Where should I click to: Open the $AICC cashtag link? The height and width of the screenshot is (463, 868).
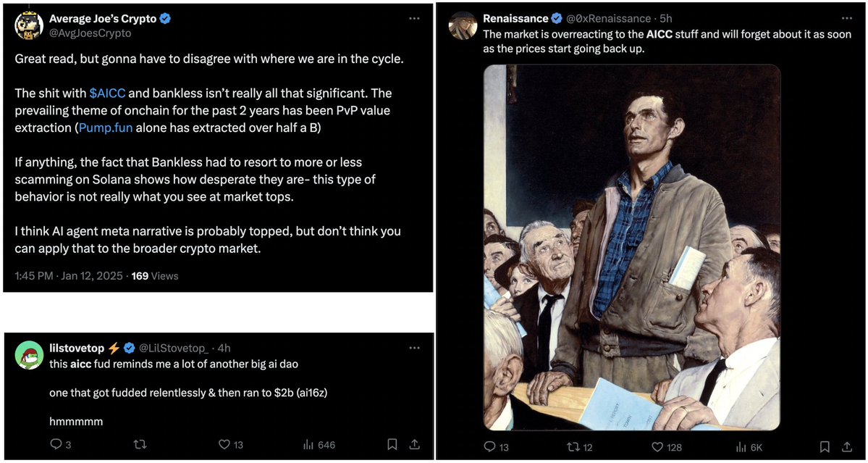tap(107, 93)
